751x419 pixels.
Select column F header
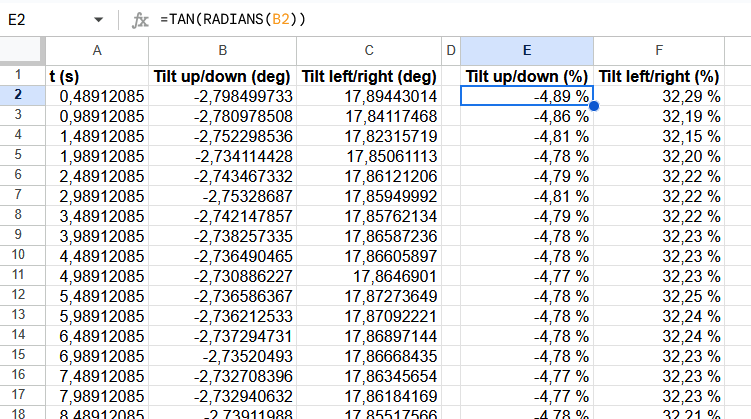[658, 50]
